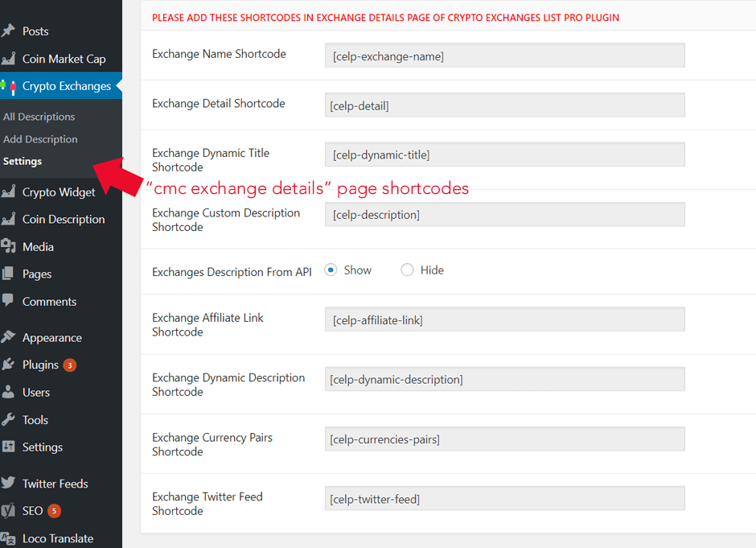Select Hide for Exchanges Description From API
This screenshot has height=548, width=756.
(x=407, y=270)
